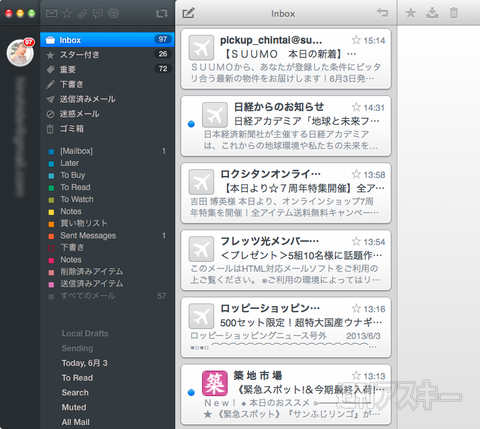Click the mail envelope filter icon
Screen dimensions: 480x429
[x=51, y=13]
